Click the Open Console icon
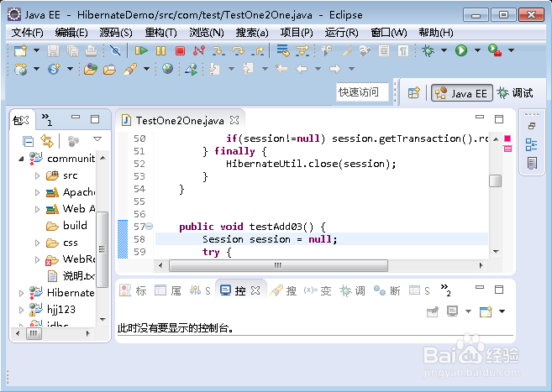The height and width of the screenshot is (392, 552). [486, 311]
